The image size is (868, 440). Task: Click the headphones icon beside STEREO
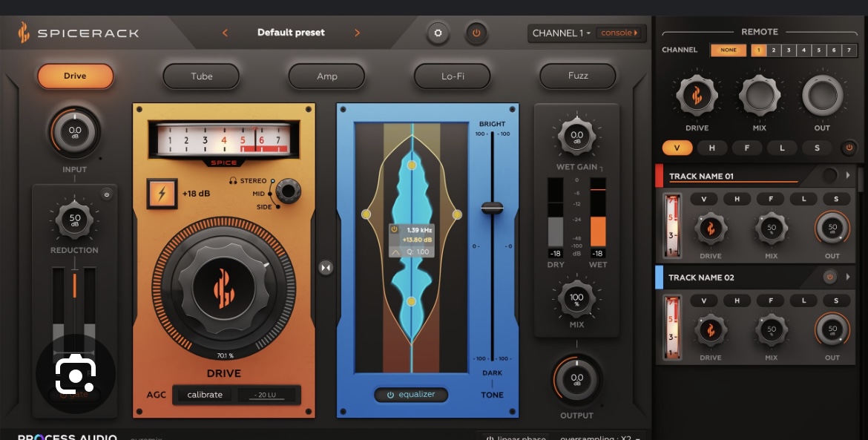point(233,181)
